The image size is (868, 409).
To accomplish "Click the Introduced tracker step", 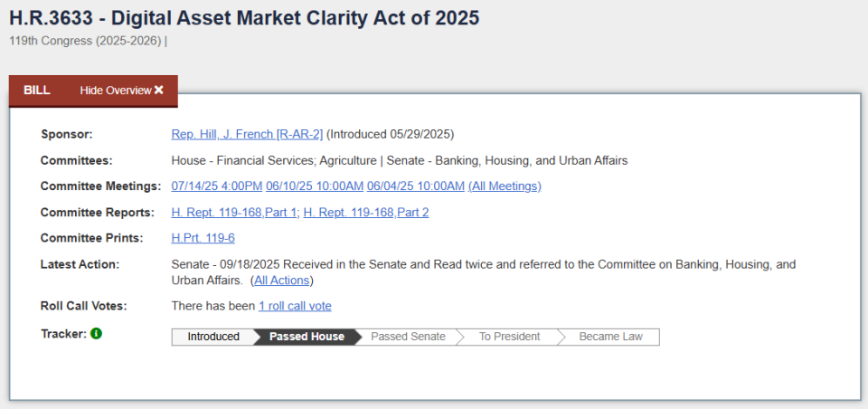I will 213,337.
